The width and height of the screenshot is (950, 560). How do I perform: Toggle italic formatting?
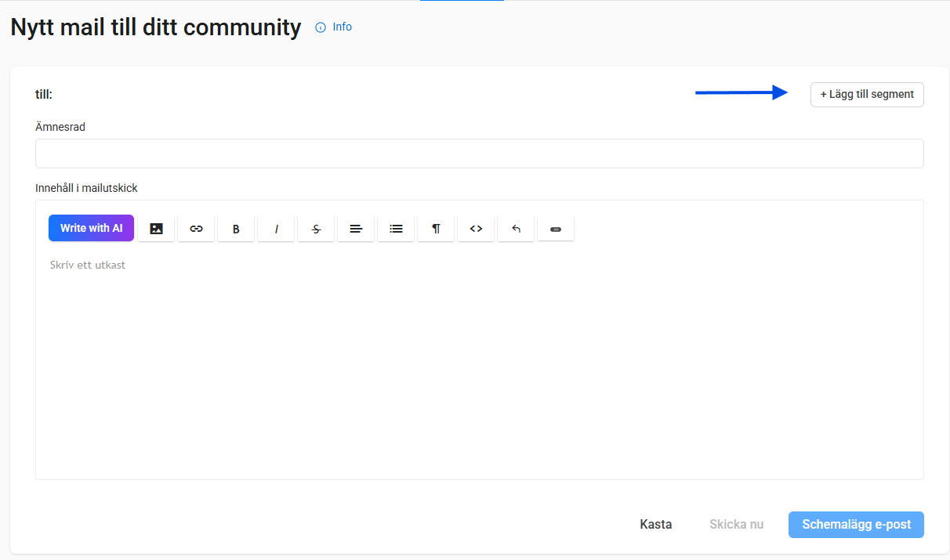coord(276,229)
